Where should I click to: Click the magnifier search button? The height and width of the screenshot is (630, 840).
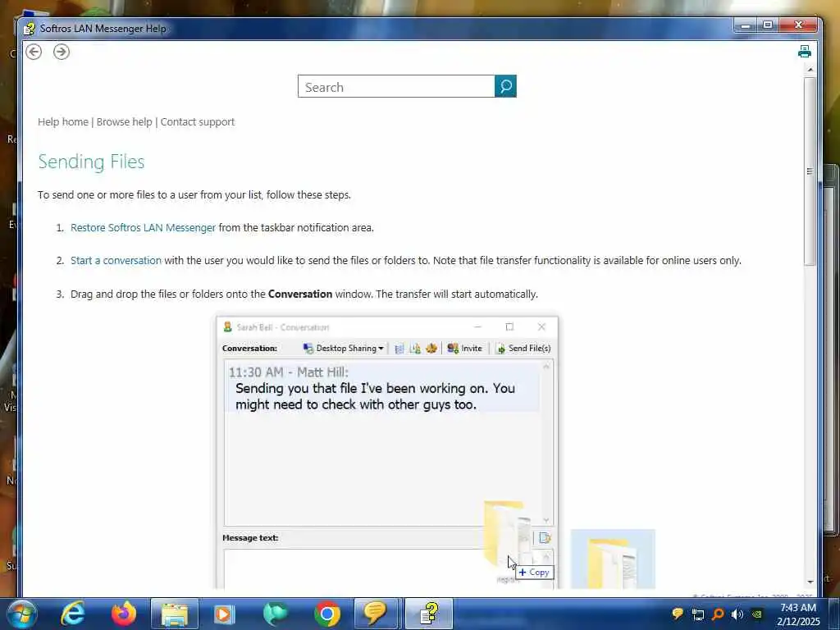coord(505,86)
